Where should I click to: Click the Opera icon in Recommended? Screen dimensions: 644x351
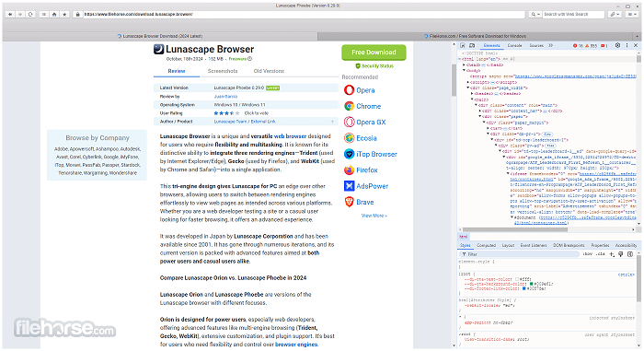point(349,90)
